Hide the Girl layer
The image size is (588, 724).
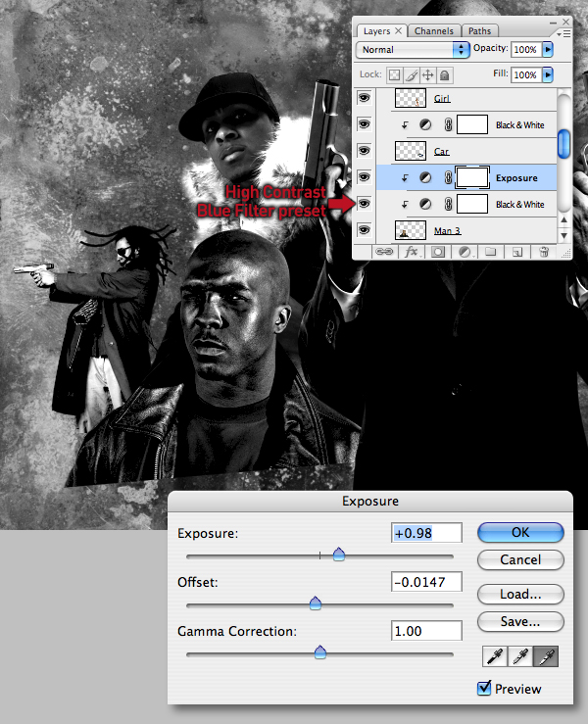[x=365, y=97]
